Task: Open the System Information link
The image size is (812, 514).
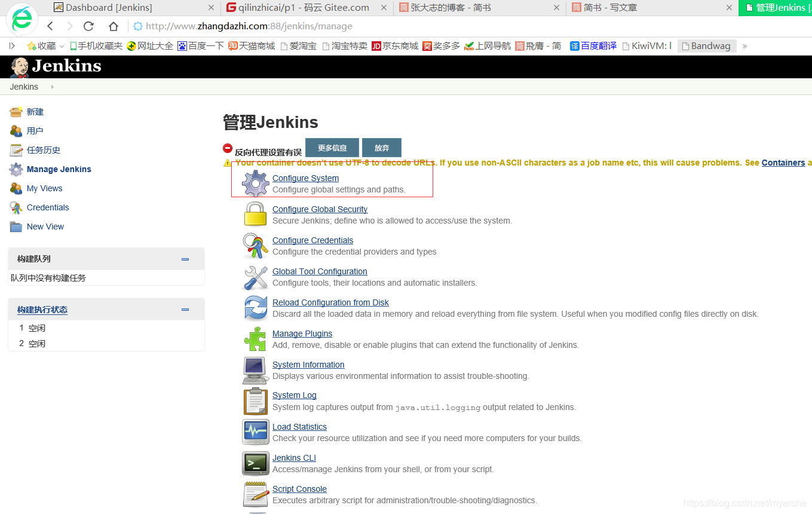Action: 308,365
